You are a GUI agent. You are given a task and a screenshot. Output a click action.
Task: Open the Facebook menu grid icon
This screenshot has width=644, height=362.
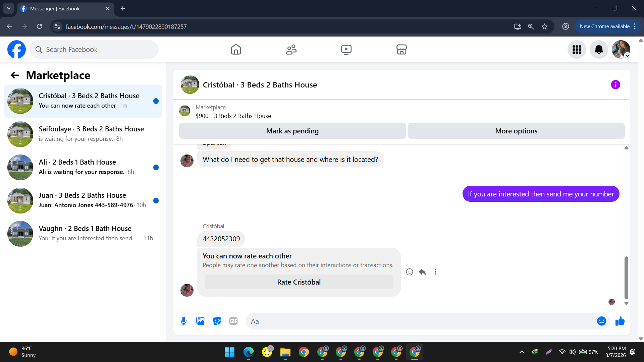point(577,50)
